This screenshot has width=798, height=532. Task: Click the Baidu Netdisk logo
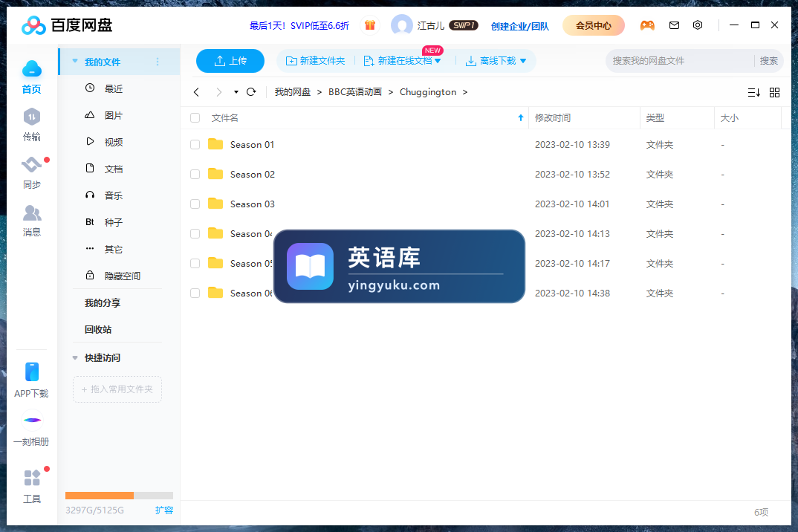[67, 25]
